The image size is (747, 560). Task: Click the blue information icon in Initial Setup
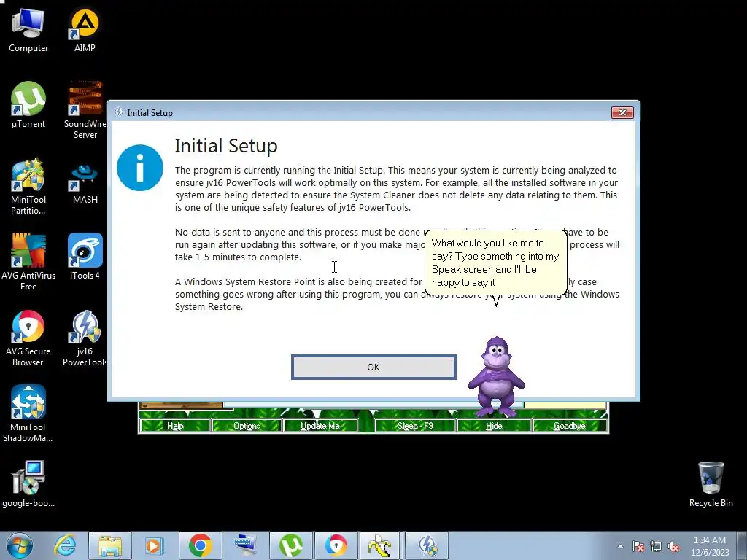click(x=139, y=168)
